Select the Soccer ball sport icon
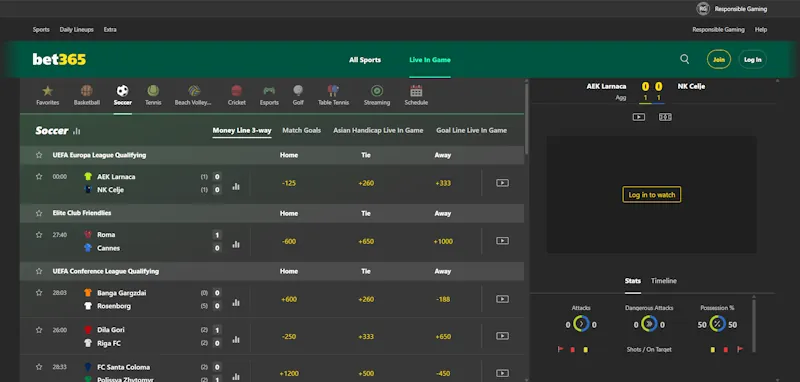The image size is (800, 382). pos(122,91)
